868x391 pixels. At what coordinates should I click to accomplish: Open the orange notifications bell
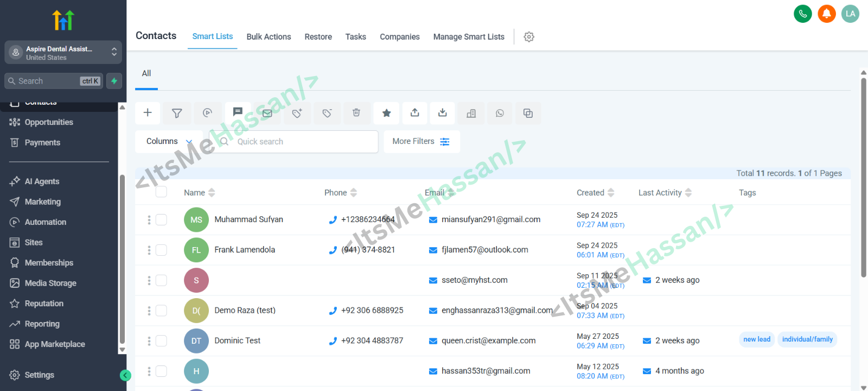[826, 14]
